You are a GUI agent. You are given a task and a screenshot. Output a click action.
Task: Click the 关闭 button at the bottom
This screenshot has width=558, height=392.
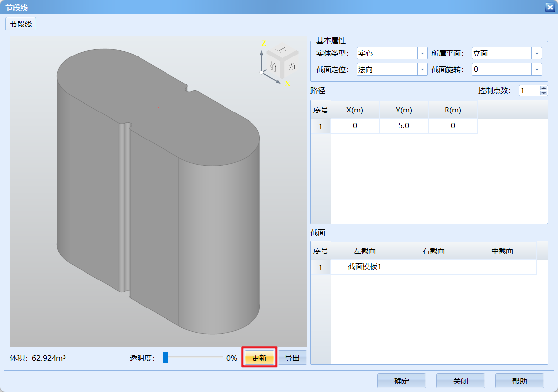click(x=461, y=381)
